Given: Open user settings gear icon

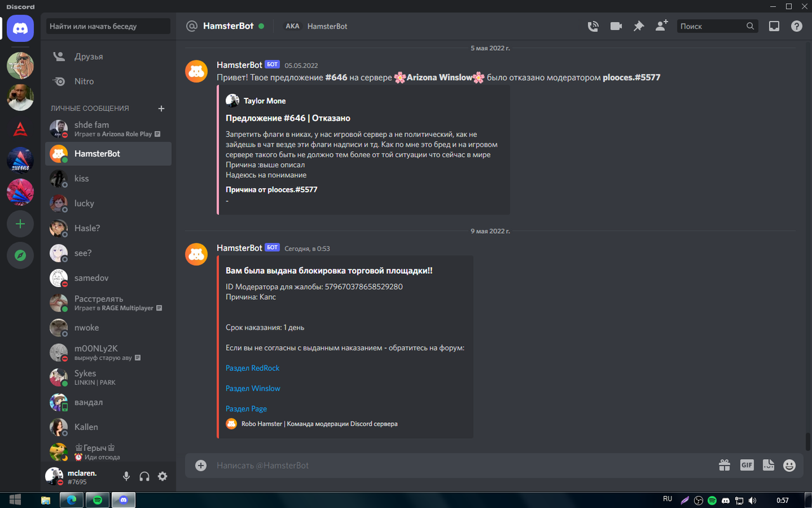Looking at the screenshot, I should [x=162, y=476].
